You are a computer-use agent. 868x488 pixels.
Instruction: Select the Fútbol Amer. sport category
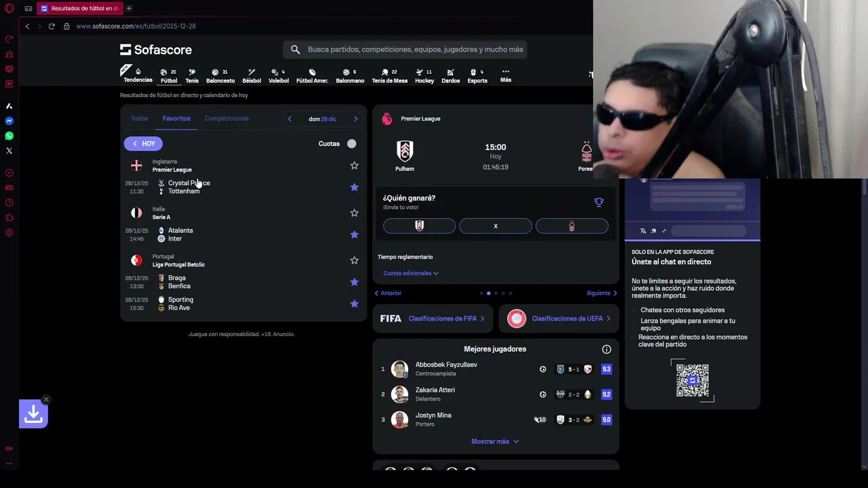click(312, 76)
